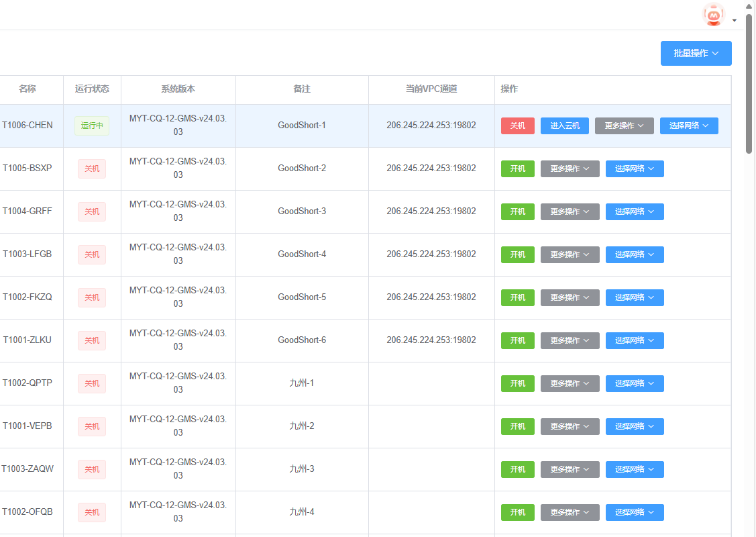This screenshot has height=537, width=756.
Task: Open the 批量操作 dropdown
Action: pos(696,53)
